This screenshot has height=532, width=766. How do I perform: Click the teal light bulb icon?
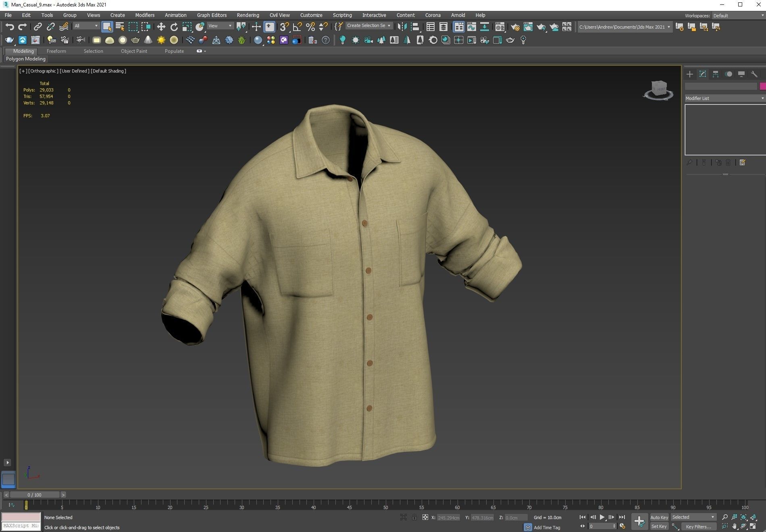coord(342,40)
